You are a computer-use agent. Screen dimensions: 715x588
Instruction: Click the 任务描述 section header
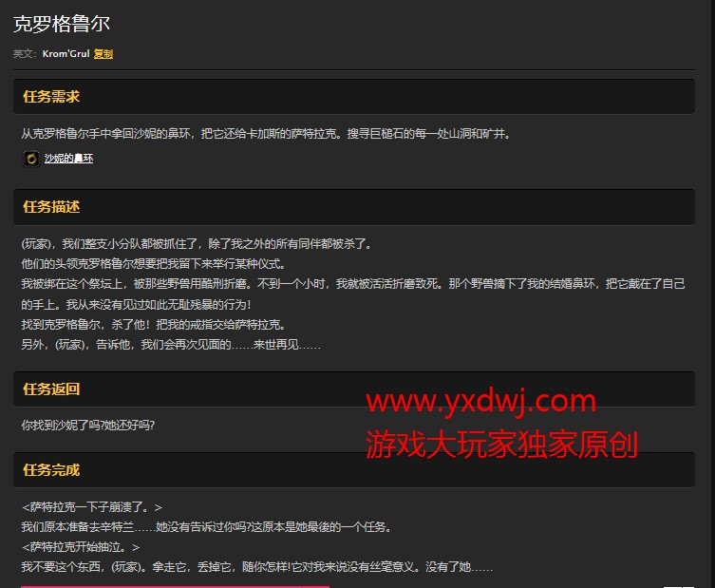pyautogui.click(x=51, y=206)
